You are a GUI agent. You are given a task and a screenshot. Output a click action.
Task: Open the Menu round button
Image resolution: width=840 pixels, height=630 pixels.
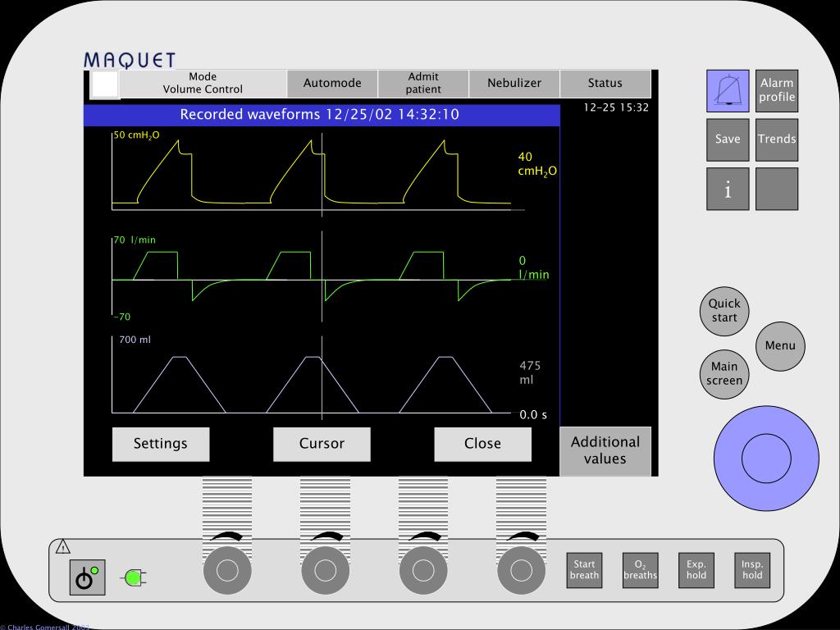(x=780, y=346)
